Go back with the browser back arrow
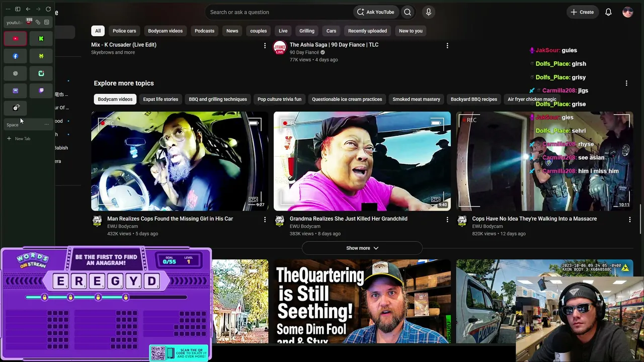 (x=28, y=9)
